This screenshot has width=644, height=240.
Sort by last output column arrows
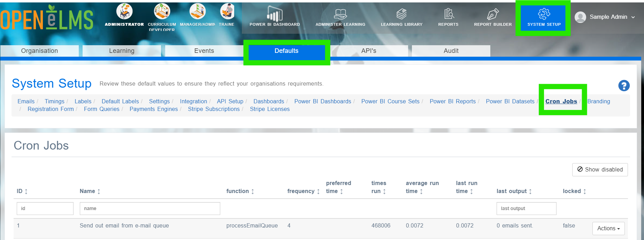tap(530, 192)
